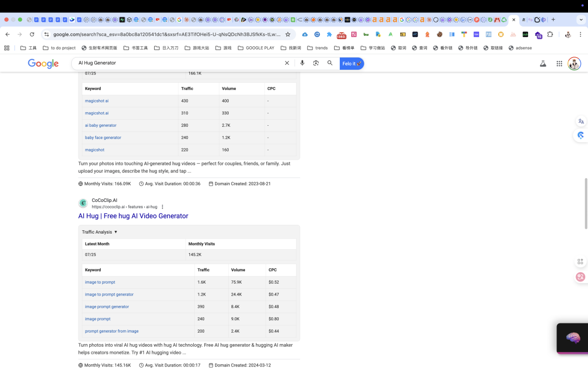588x380 pixels.
Task: Reload the current Google search page
Action: [32, 34]
